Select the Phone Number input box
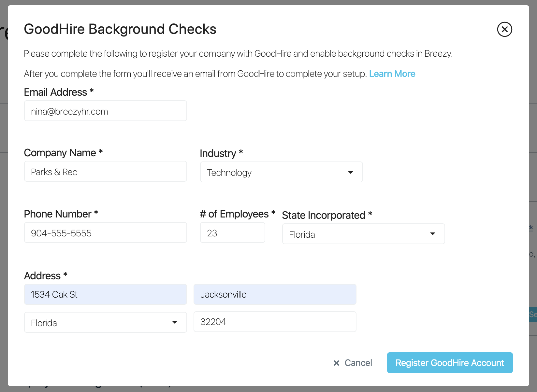This screenshot has height=392, width=537. [x=105, y=233]
